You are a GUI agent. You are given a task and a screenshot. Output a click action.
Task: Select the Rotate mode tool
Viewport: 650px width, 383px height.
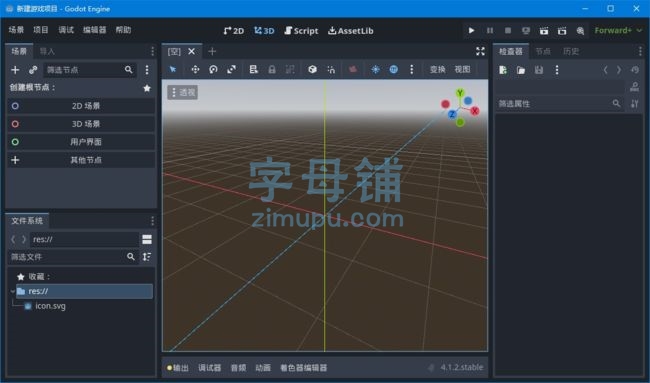point(213,70)
